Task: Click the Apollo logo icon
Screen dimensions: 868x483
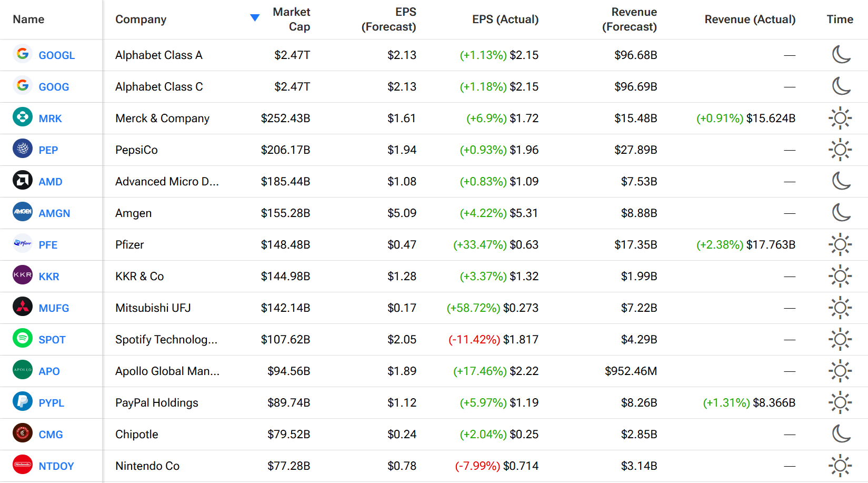Action: [23, 370]
